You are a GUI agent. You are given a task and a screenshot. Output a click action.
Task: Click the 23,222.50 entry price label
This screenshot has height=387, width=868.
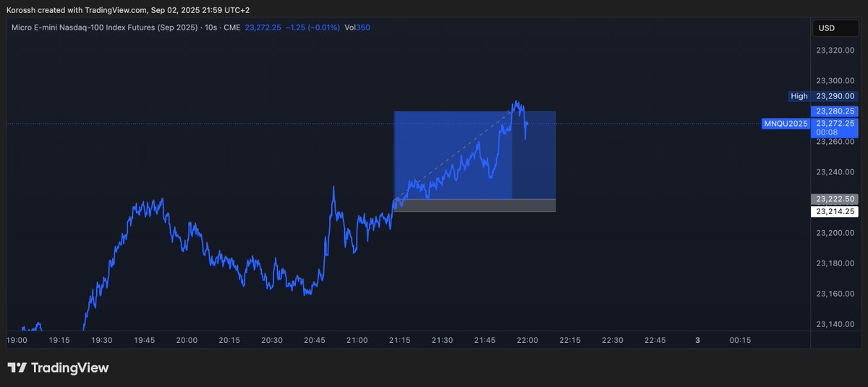835,199
